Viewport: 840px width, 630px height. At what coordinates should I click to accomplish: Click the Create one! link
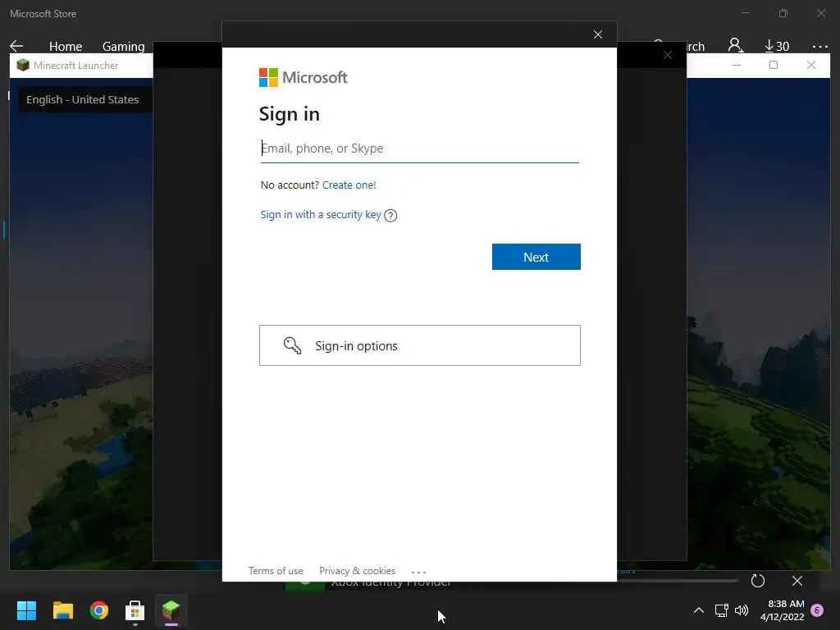coord(349,185)
